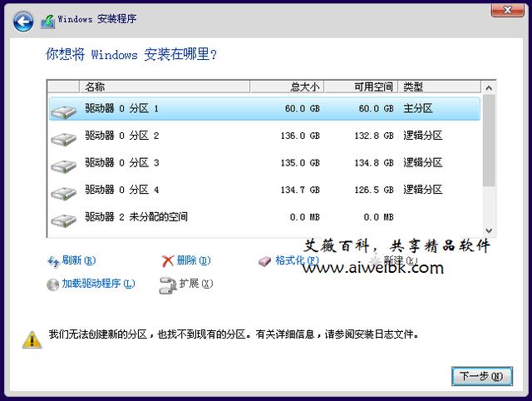Click the yellow warning triangle icon
Image resolution: width=532 pixels, height=401 pixels.
[x=32, y=339]
